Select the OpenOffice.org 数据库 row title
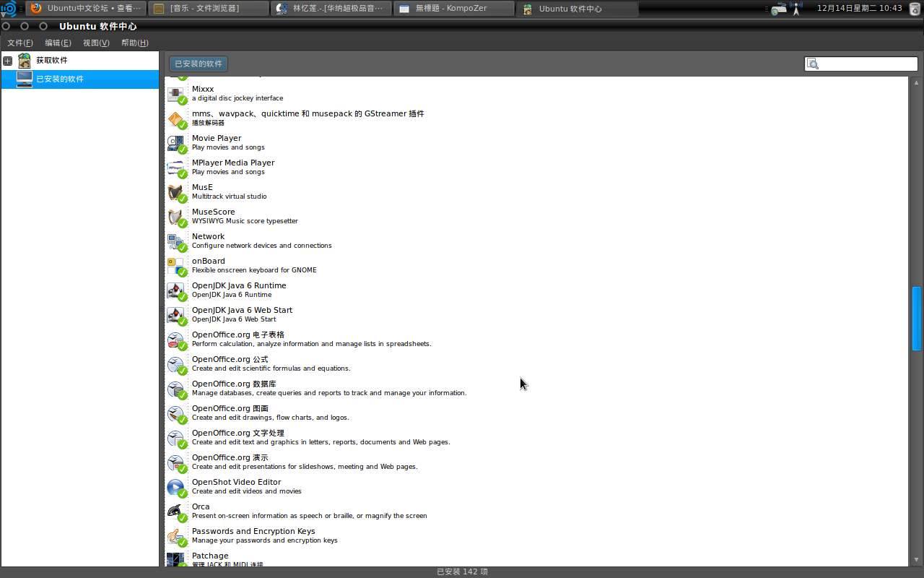The image size is (924, 578). click(x=234, y=384)
